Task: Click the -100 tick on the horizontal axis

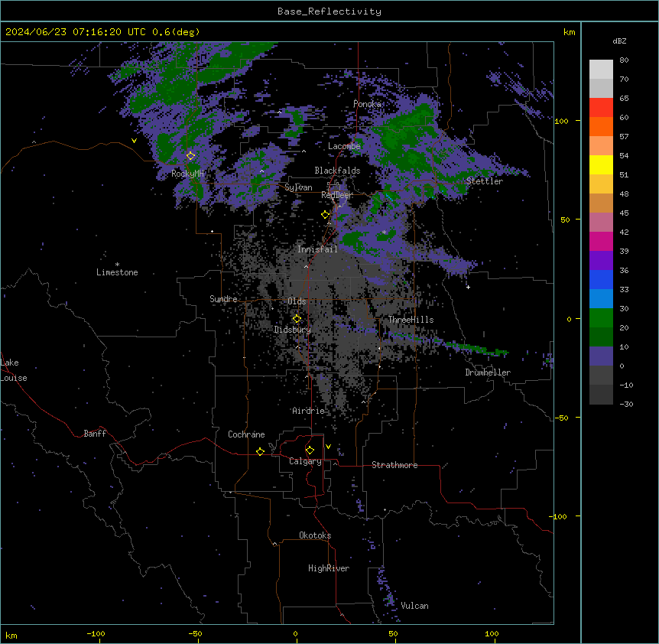Action: click(x=96, y=633)
